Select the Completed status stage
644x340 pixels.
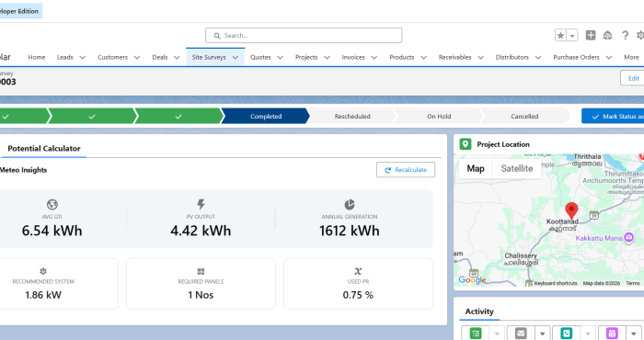[266, 117]
